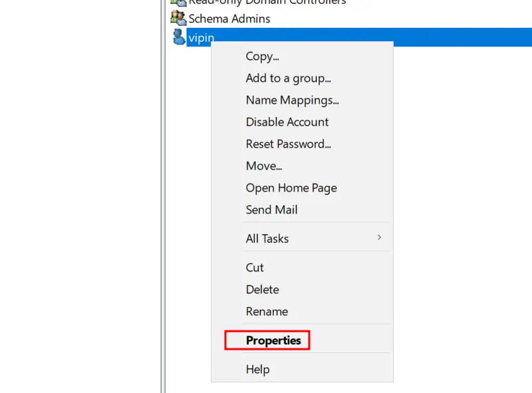The height and width of the screenshot is (393, 532).
Task: Select the Read-Only Domain Controllers entry
Action: tap(259, 3)
